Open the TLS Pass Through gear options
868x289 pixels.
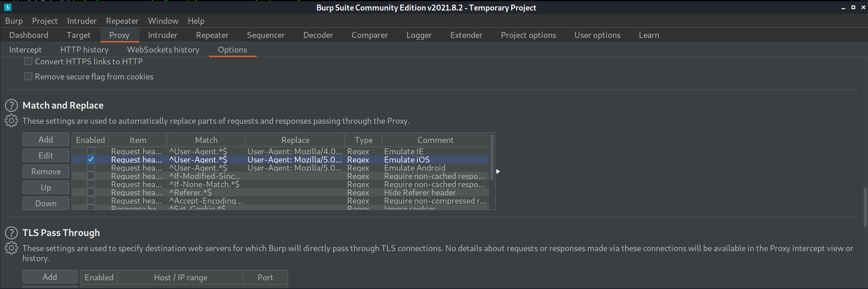tap(11, 248)
